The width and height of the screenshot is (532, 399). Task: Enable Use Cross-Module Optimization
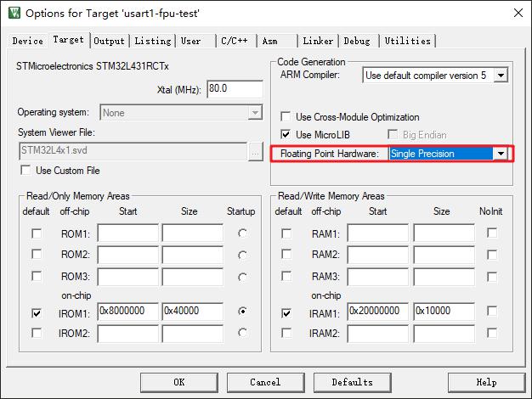pos(286,117)
